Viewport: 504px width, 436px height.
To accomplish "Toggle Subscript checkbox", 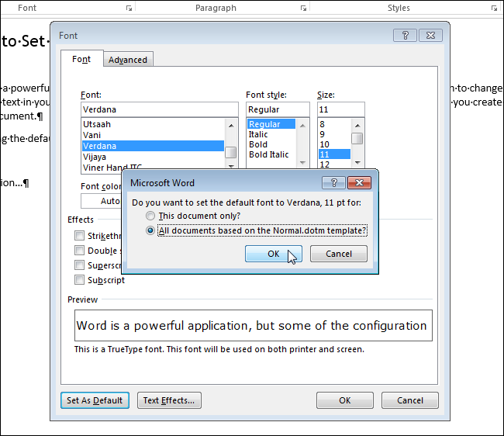I will [x=79, y=280].
